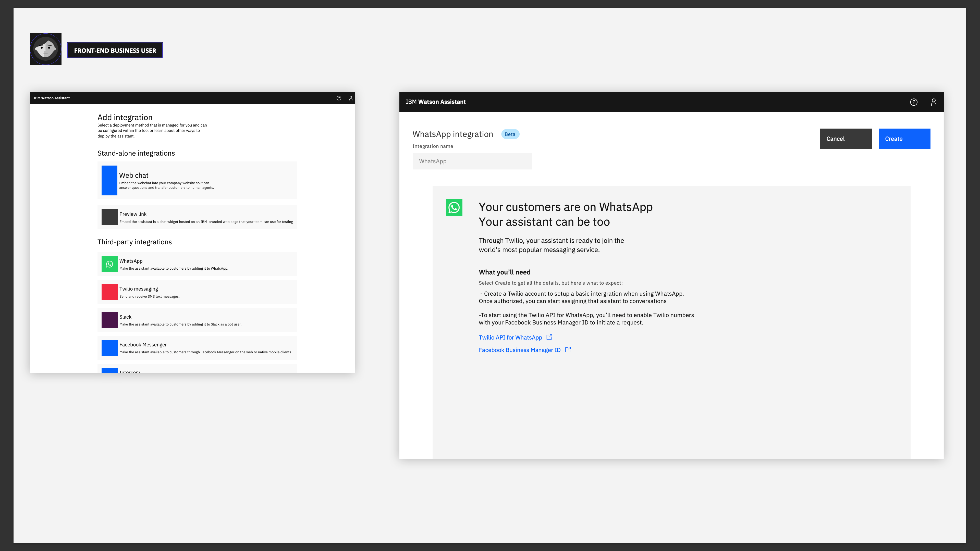Click the green WhatsApp icon in integrations list
980x551 pixels.
point(109,264)
